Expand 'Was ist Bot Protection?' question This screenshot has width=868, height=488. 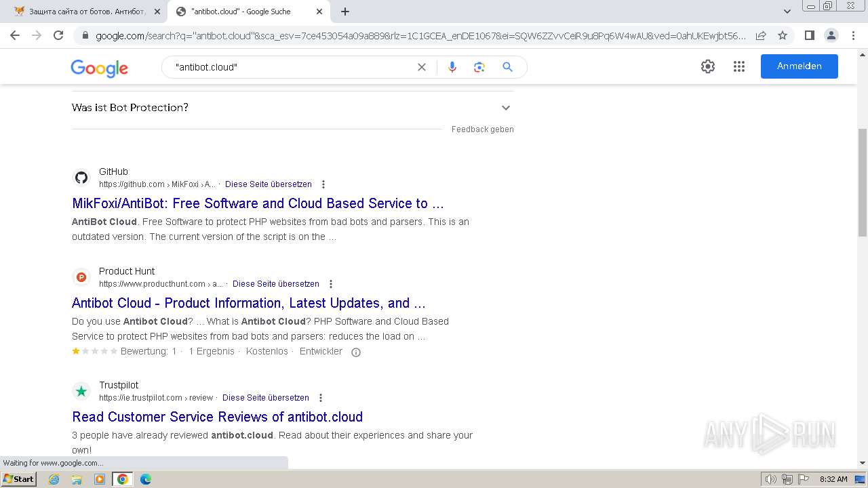point(293,108)
